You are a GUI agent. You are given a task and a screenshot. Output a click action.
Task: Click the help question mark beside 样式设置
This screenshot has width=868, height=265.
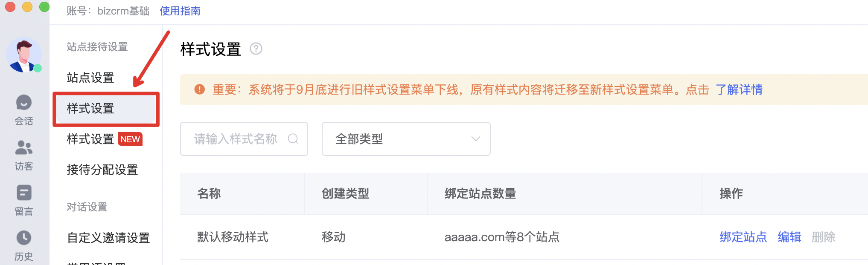256,49
